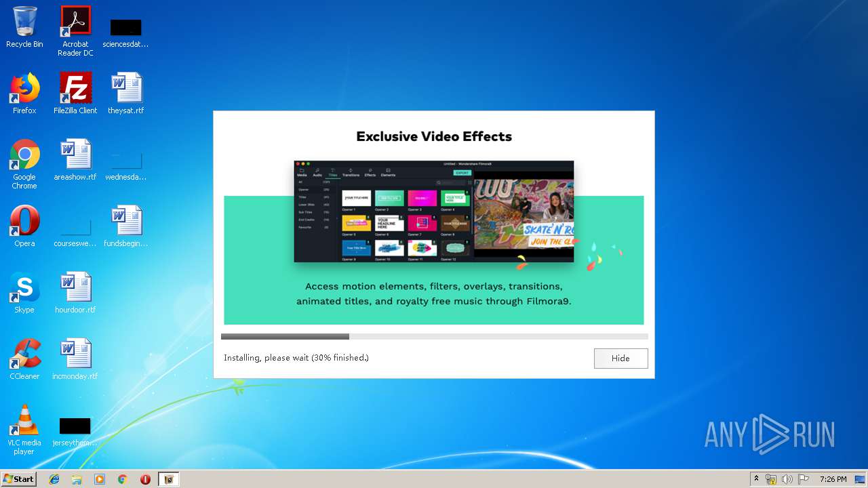Select fundsbegin document icon
Image resolution: width=868 pixels, height=488 pixels.
point(125,226)
